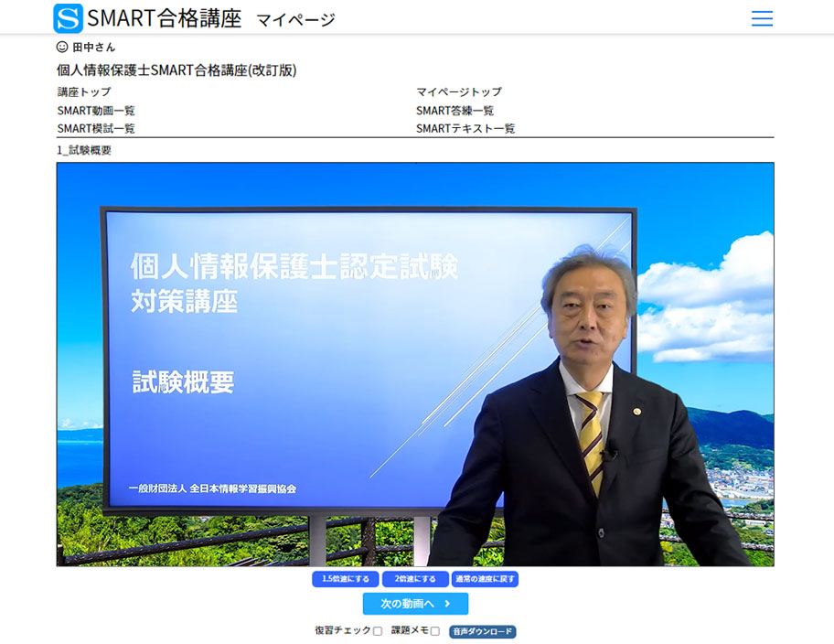This screenshot has width=834, height=644.
Task: Click the arrow icon on 次の動画へ
Action: (447, 604)
